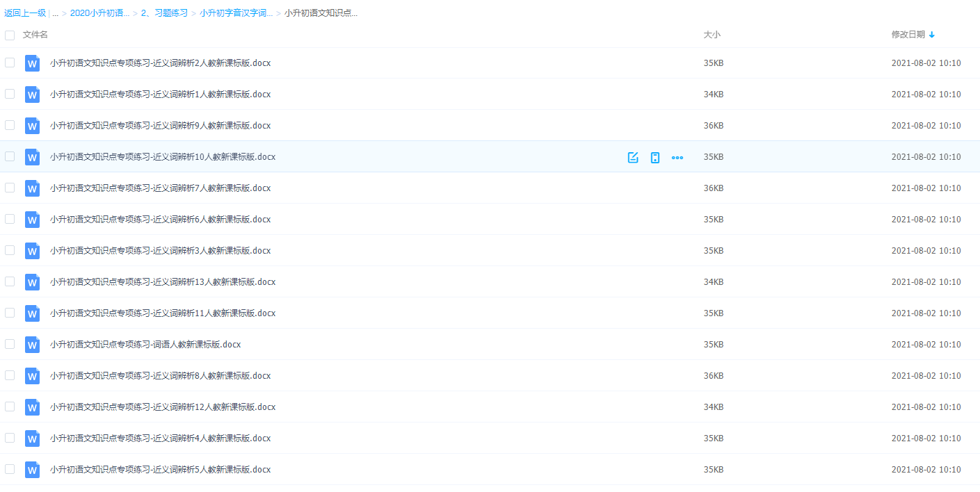Click the edit icon on the hovered row
980x492 pixels.
coord(633,157)
